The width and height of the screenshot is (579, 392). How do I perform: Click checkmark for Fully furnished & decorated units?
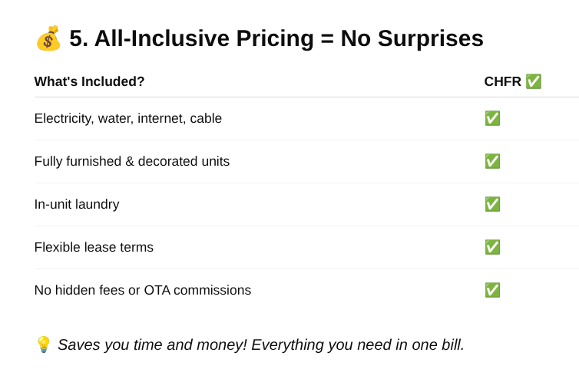(492, 161)
